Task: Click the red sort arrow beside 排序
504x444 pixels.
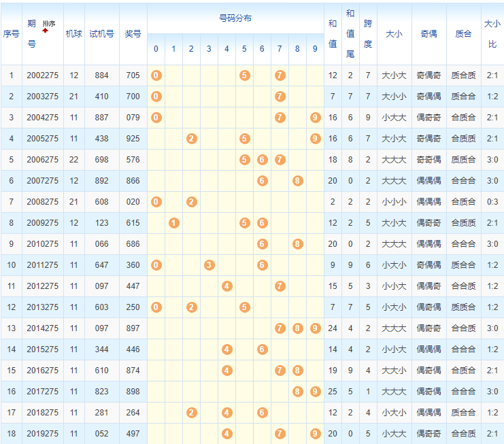Action: pos(46,31)
